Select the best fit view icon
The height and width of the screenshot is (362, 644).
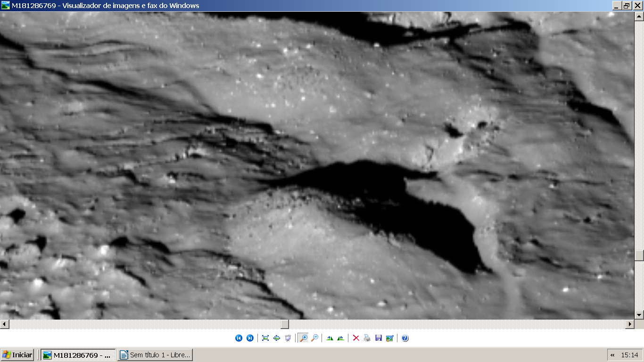tap(265, 338)
